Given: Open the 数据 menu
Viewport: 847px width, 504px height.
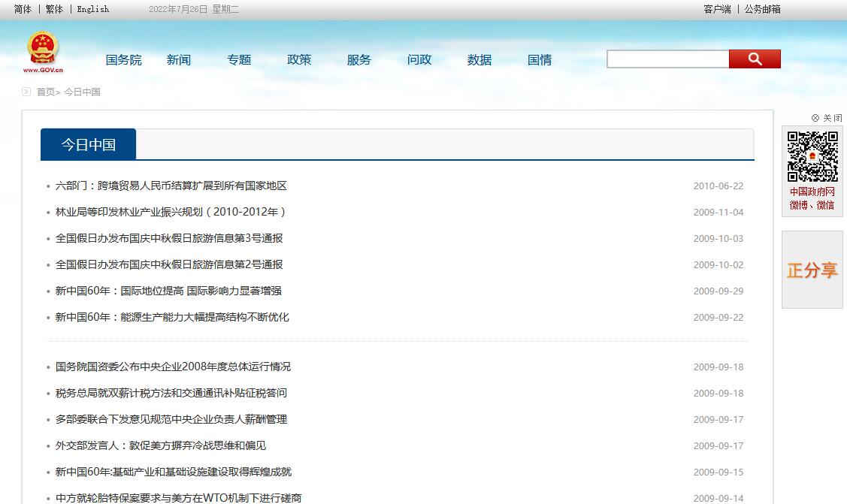Looking at the screenshot, I should pos(479,60).
